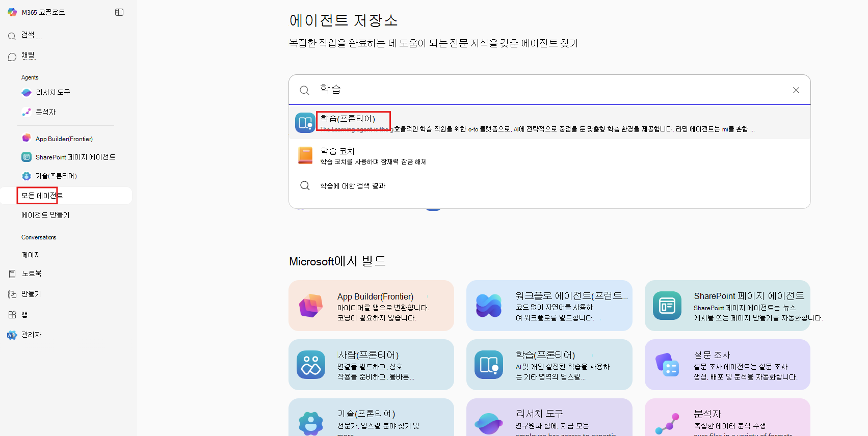Click the 분석자 agent icon in sidebar
The image size is (868, 436).
[x=27, y=112]
